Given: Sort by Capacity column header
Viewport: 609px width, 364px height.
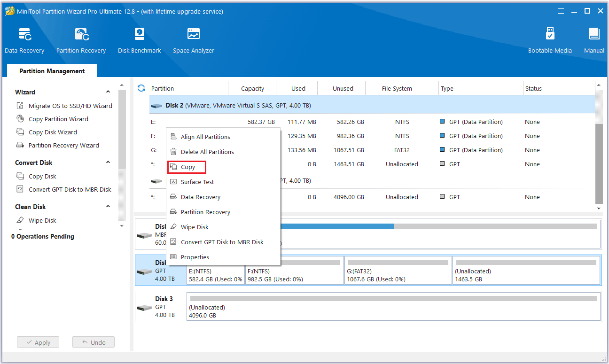Looking at the screenshot, I should 252,88.
